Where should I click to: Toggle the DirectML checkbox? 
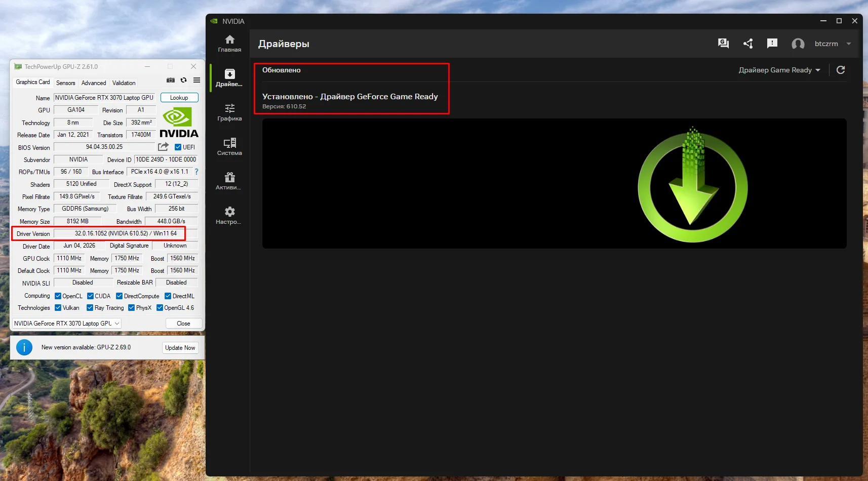[x=168, y=296]
